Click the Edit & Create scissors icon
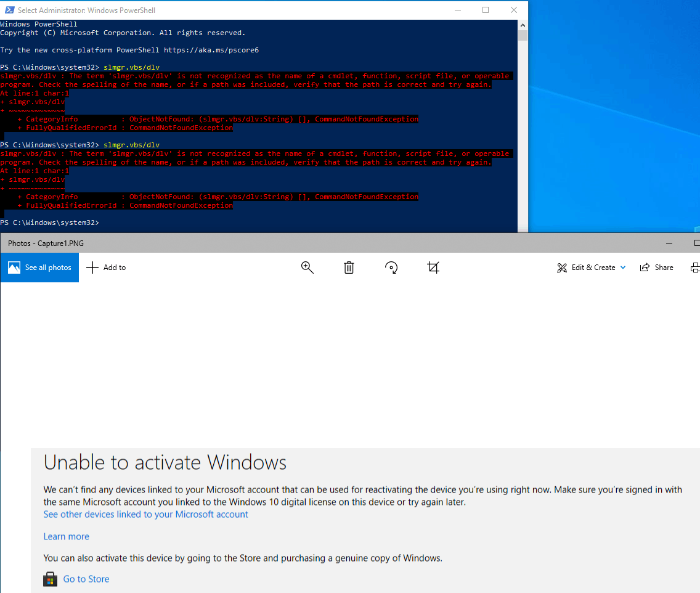 pos(561,268)
